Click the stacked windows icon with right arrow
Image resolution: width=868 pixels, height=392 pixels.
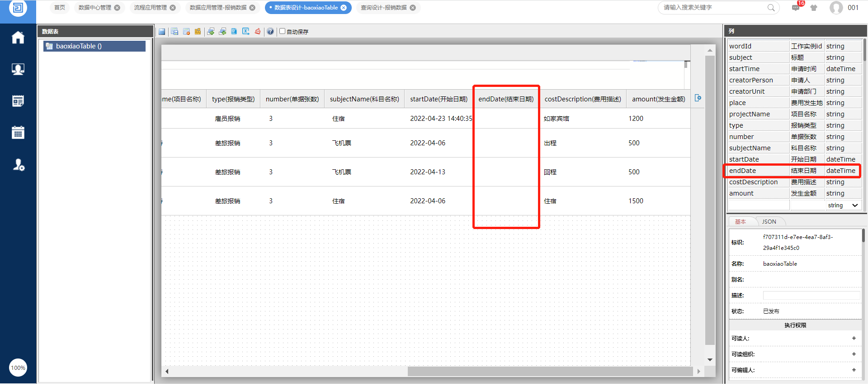[x=211, y=32]
